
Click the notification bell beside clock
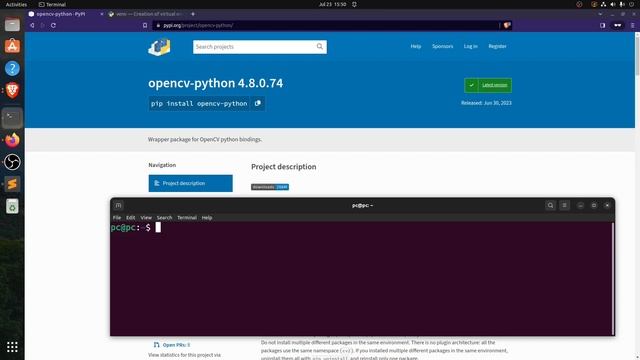click(354, 4)
